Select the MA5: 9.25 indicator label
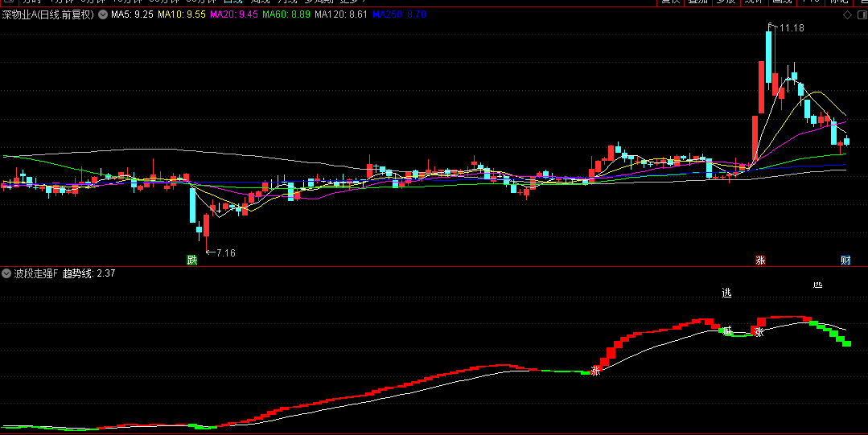This screenshot has width=868, height=435. click(x=132, y=14)
